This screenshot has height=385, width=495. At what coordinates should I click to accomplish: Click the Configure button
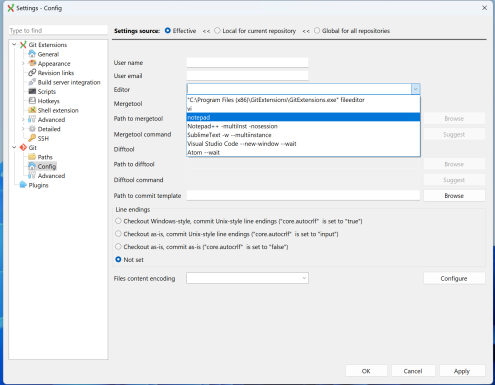[454, 278]
